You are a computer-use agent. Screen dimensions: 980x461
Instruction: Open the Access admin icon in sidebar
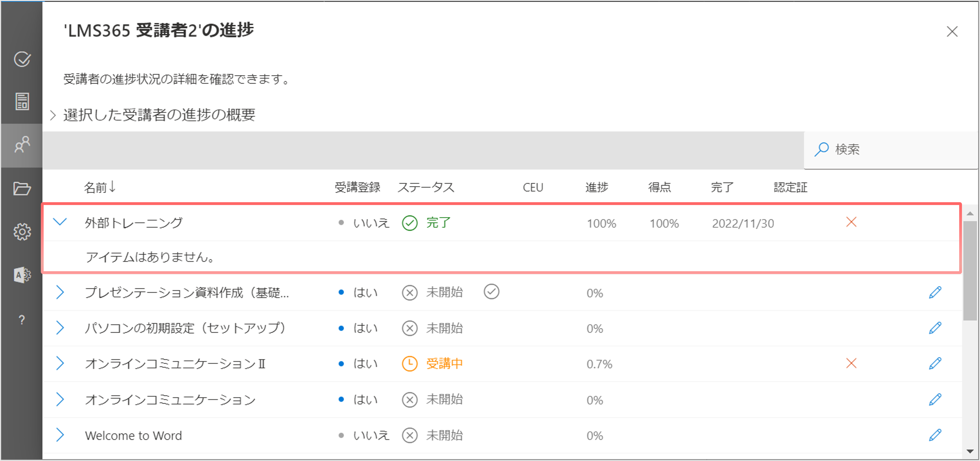pyautogui.click(x=22, y=275)
